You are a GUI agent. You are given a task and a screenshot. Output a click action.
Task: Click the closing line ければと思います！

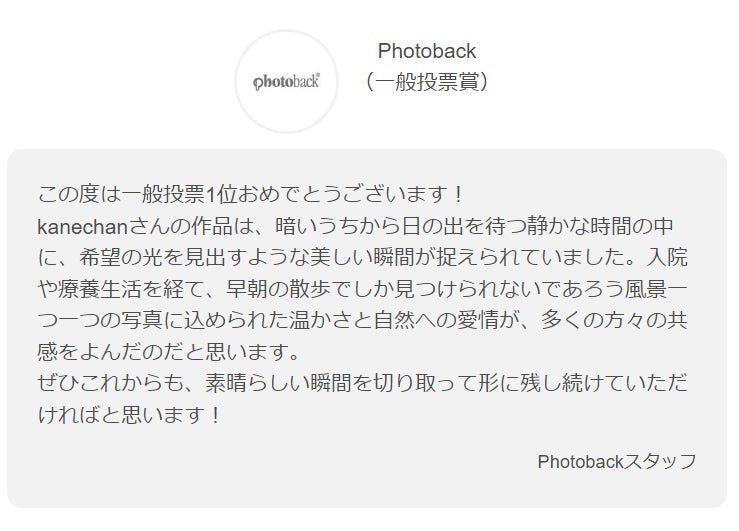[129, 415]
